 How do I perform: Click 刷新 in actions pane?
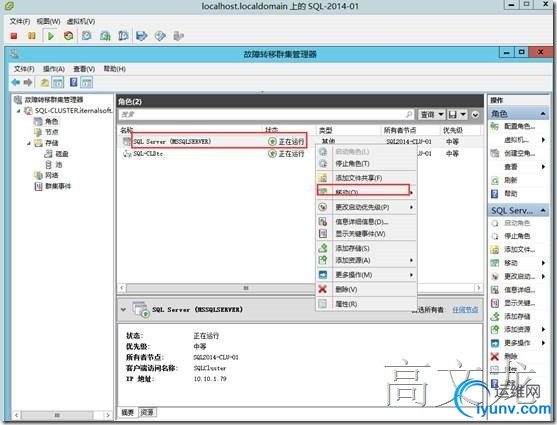[x=510, y=180]
